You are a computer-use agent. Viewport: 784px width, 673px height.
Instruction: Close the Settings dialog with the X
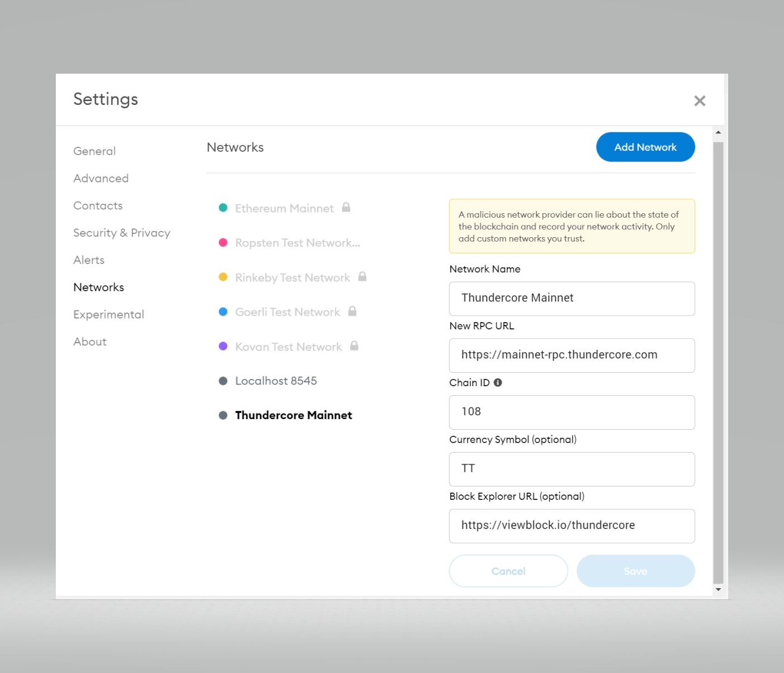700,101
